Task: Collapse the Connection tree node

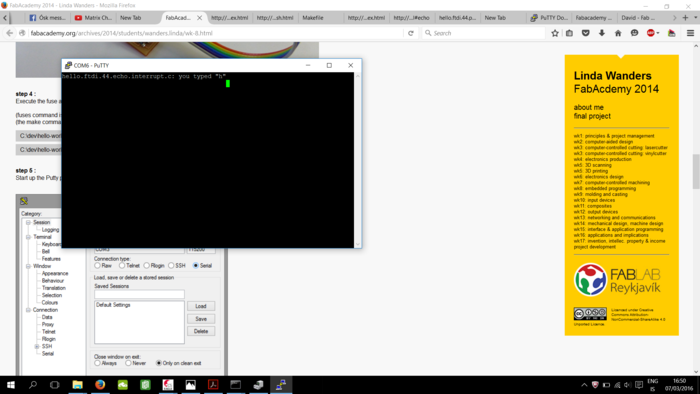Action: pos(28,310)
